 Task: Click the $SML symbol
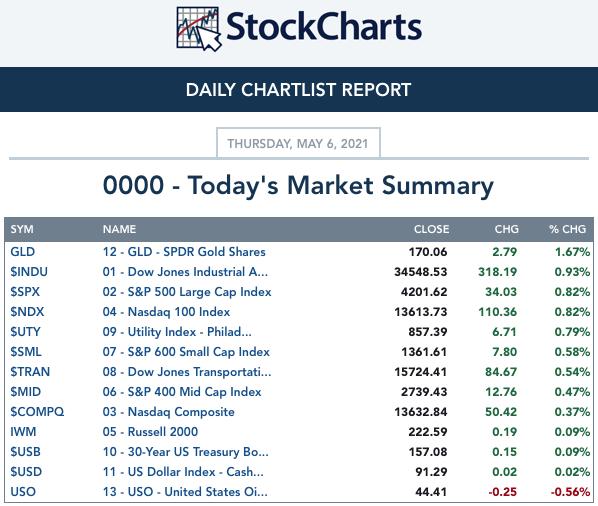point(26,352)
